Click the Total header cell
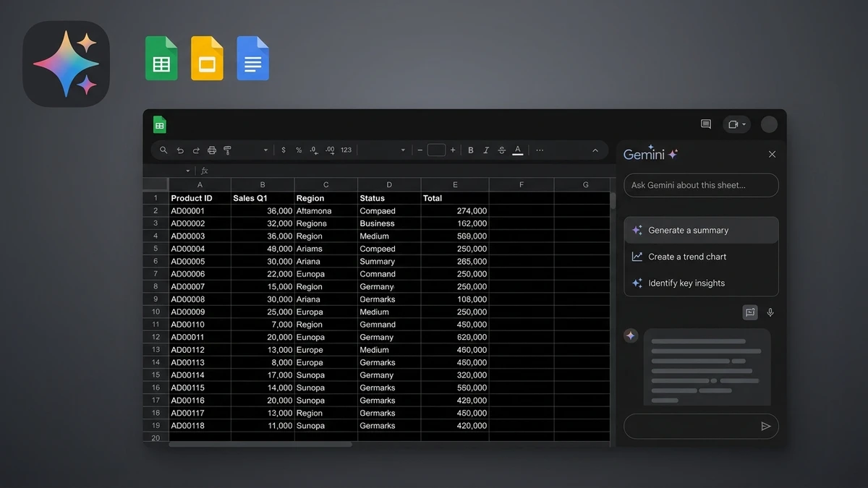Viewport: 868px width, 488px height. click(455, 198)
